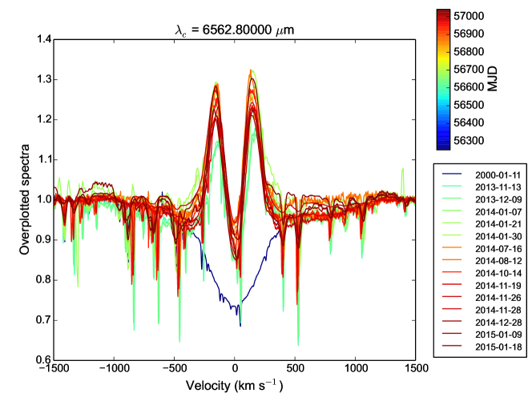Select colorbar tick value 56600
The image size is (532, 401).
pyautogui.click(x=469, y=86)
